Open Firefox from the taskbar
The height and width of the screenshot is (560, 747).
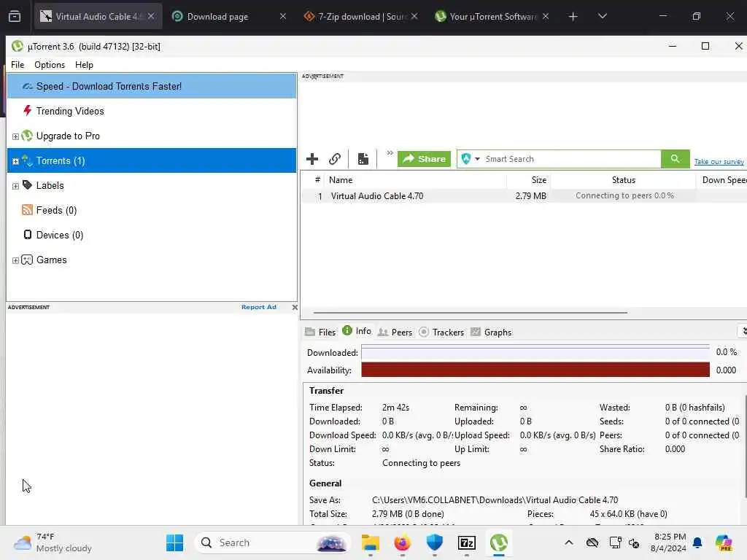click(402, 542)
